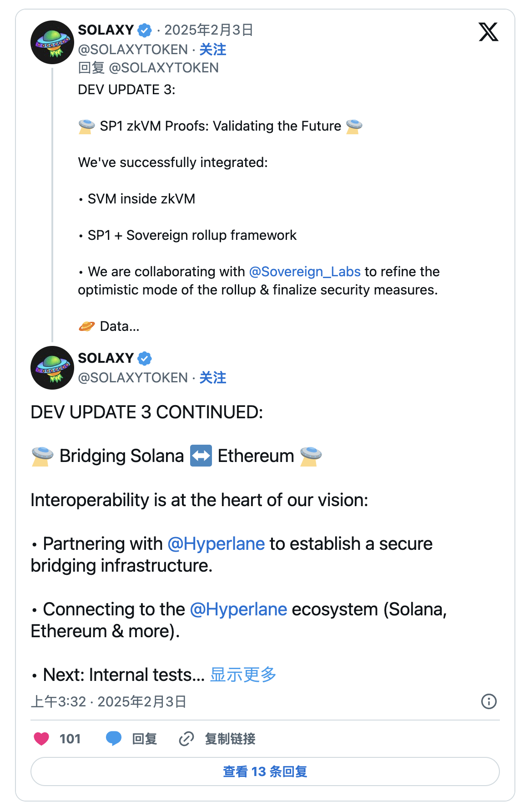Follow SOLAXY via the top 关注 link
This screenshot has width=524, height=812.
[212, 49]
